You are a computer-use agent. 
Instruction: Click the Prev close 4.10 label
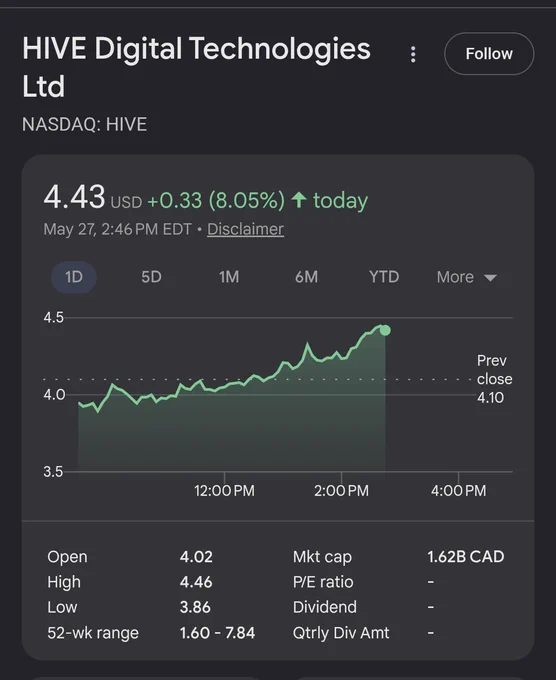point(494,379)
